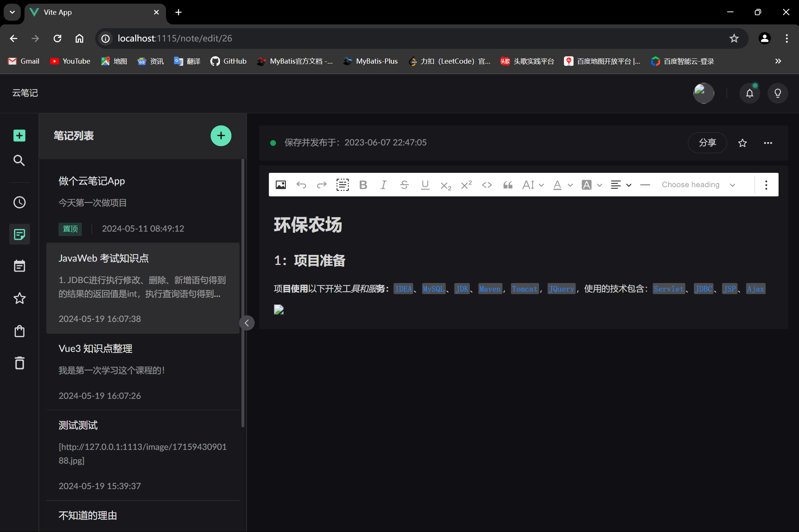Toggle the notification bell icon
The height and width of the screenshot is (532, 799).
[x=750, y=92]
